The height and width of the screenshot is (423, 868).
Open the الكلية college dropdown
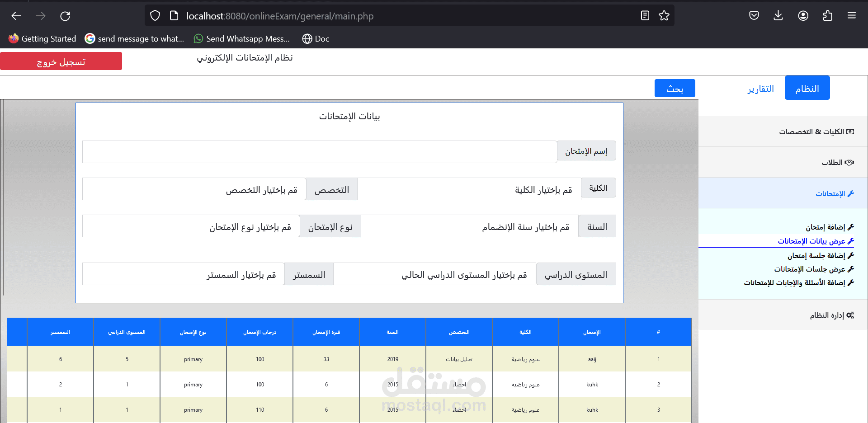click(x=469, y=189)
